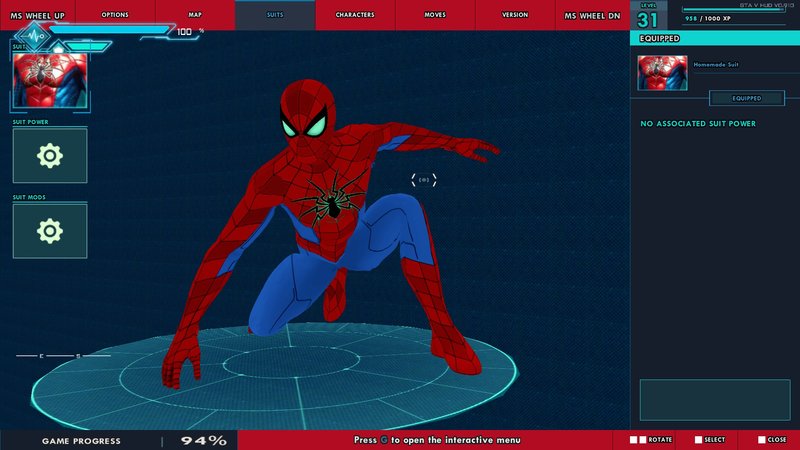Click the 100 % health readout
Viewport: 800px width, 450px height.
pos(190,32)
